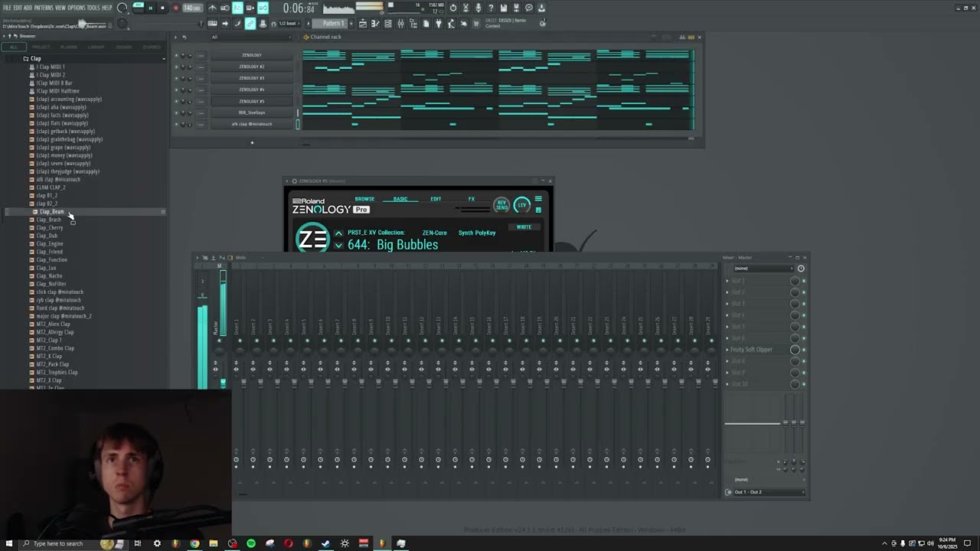Viewport: 980px width, 551px height.
Task: Pause playback with the pause button
Action: 150,8
